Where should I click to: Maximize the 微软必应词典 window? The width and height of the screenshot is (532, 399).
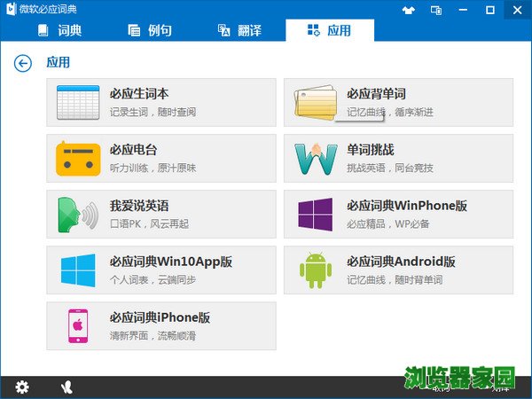pyautogui.click(x=489, y=10)
